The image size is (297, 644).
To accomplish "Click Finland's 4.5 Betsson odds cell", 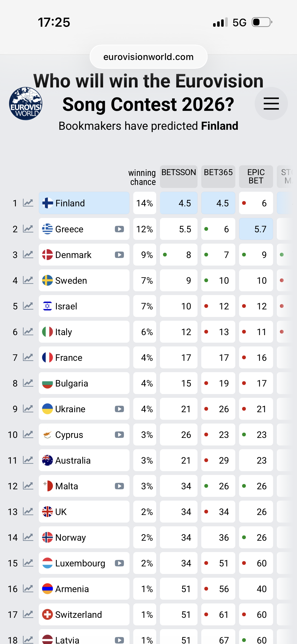I will 179,203.
